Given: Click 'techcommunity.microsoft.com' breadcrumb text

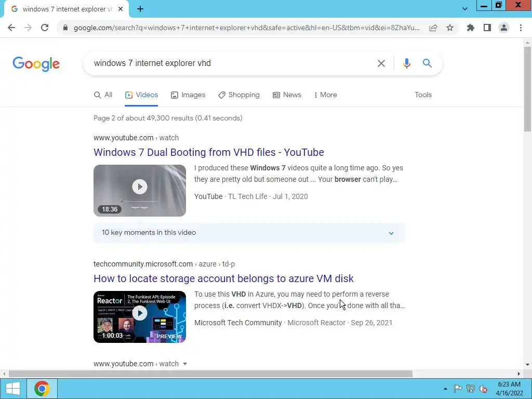Looking at the screenshot, I should (143, 264).
